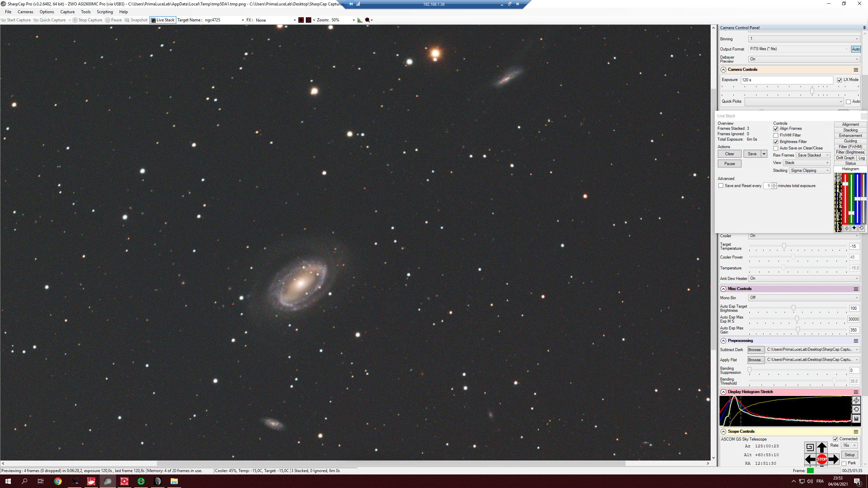This screenshot has height=488, width=868.
Task: Open the Binning dropdown
Action: (804, 39)
